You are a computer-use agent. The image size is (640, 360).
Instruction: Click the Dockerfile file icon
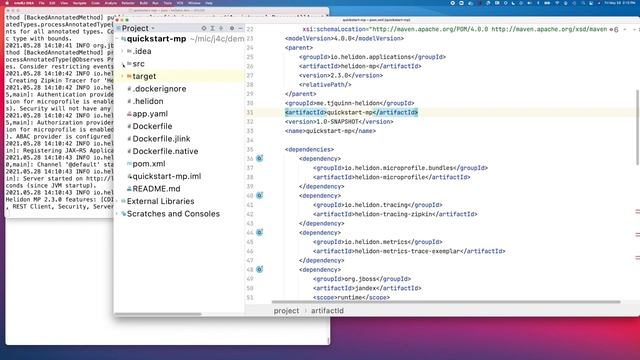pyautogui.click(x=129, y=127)
